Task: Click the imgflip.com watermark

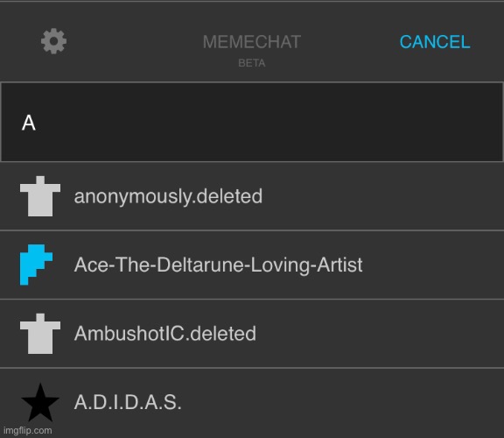Action: (28, 431)
